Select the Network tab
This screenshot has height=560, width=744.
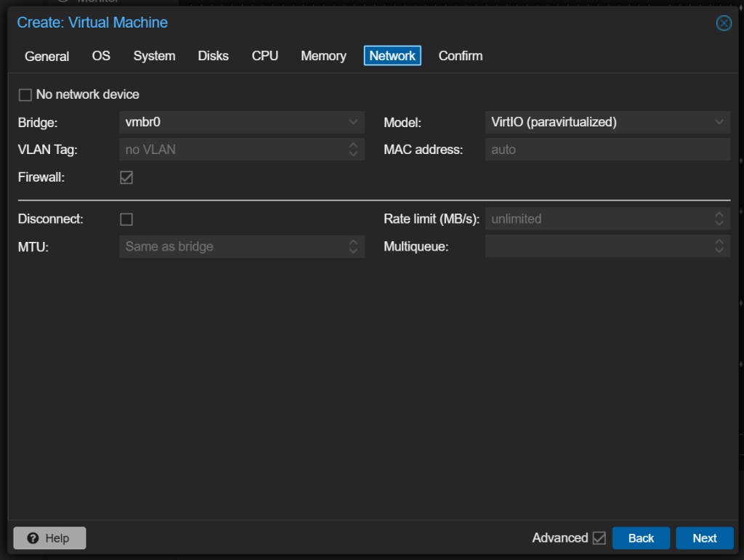click(392, 56)
